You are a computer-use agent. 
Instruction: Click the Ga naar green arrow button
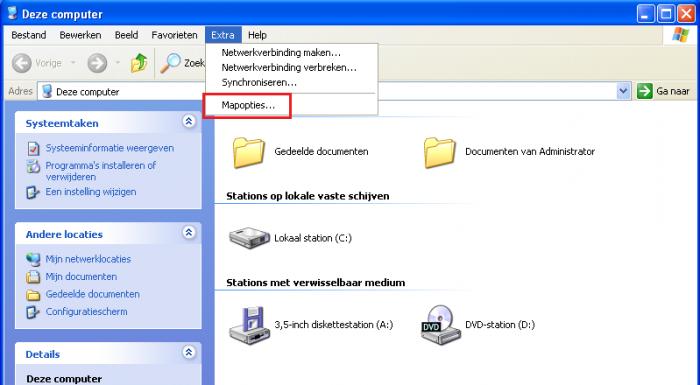(x=645, y=91)
